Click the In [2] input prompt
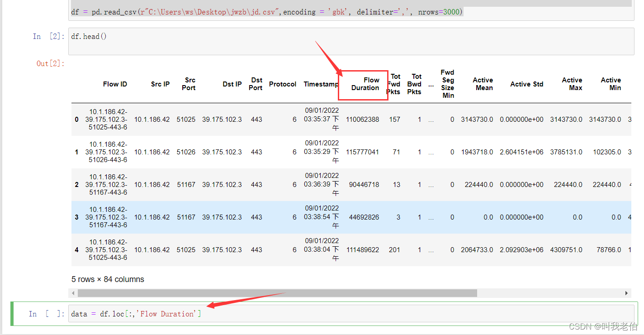 click(49, 37)
